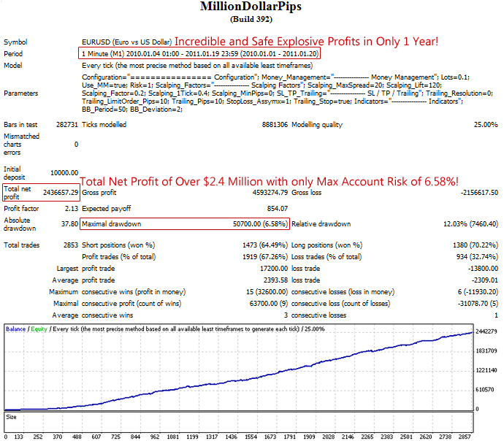Click the Profit trades value "1919 (67.26%)"

coord(265,256)
